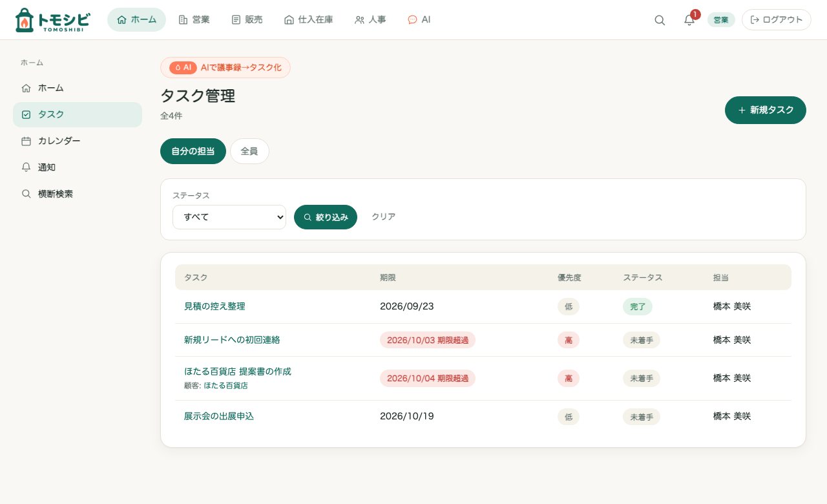Viewport: 827px width, 504px height.
Task: Select the 自分の担当 filter toggle
Action: [x=193, y=151]
